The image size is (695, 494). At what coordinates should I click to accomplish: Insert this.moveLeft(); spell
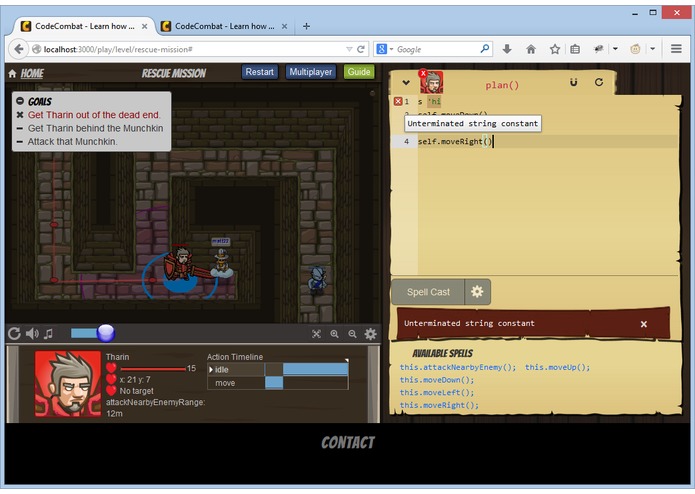point(437,393)
